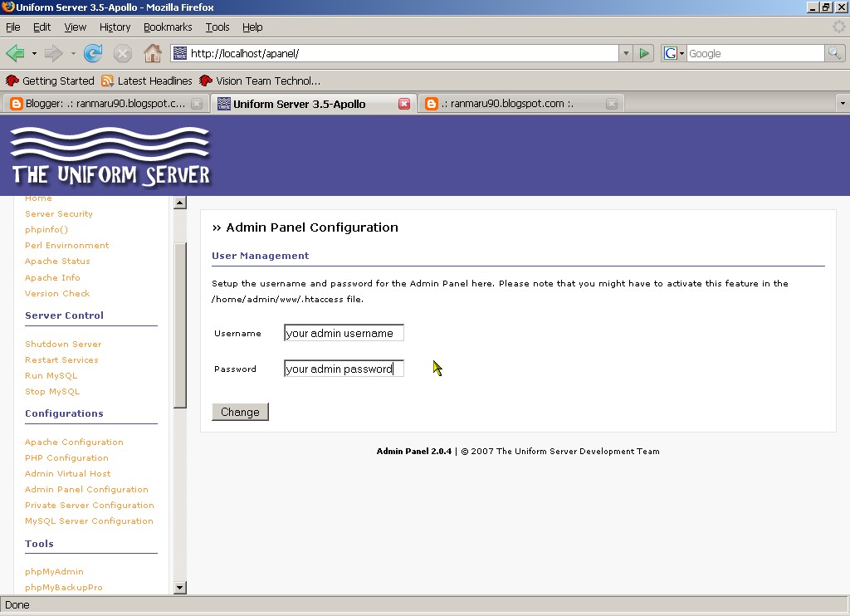This screenshot has height=616, width=850.
Task: Click the Google search engine icon
Action: (671, 53)
